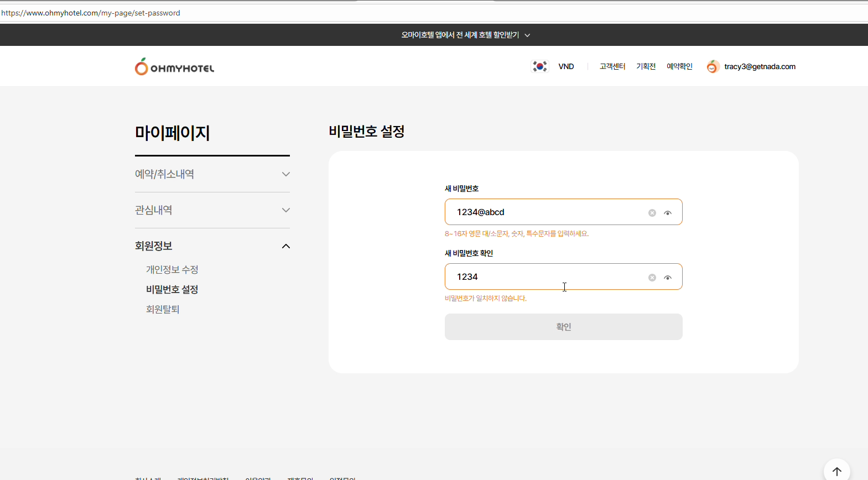This screenshot has width=868, height=480.
Task: Open the 고객센터 link
Action: [x=612, y=66]
